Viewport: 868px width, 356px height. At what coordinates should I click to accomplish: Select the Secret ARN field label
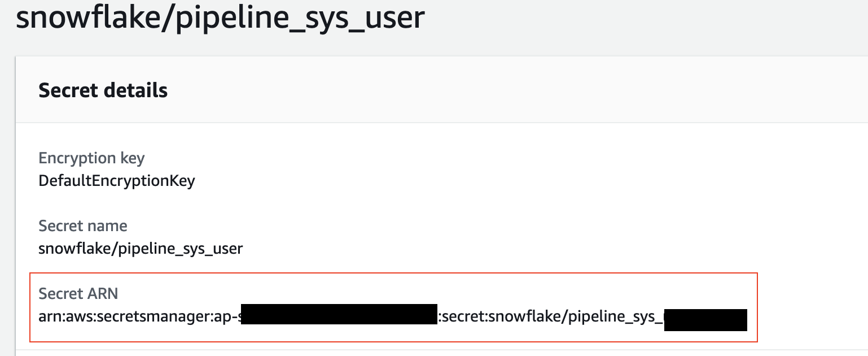click(x=78, y=293)
